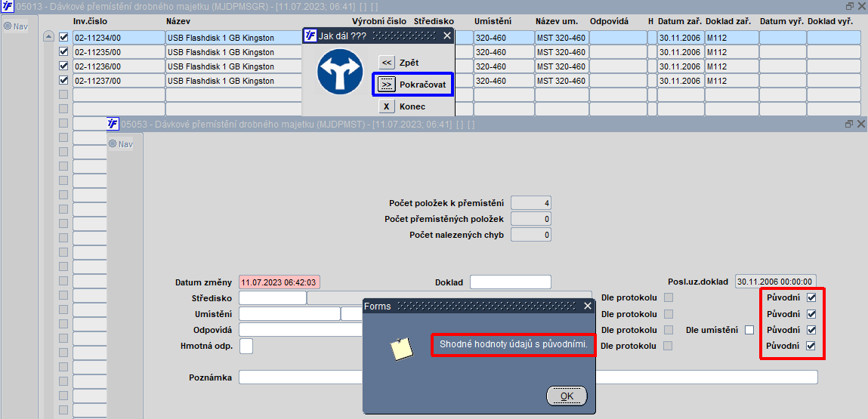Toggle Původní checkbox in Hmotná odp. row
This screenshot has width=868, height=419.
click(x=811, y=346)
